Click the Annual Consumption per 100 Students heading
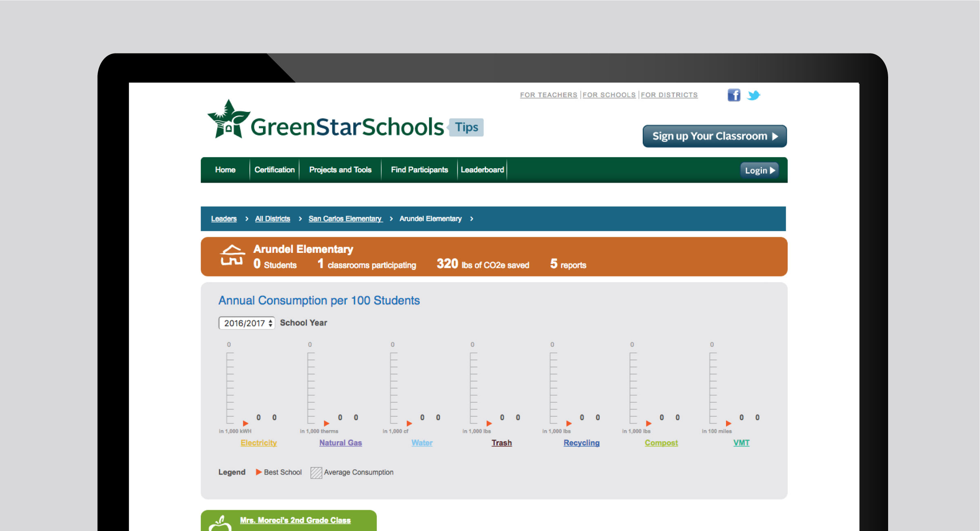Image resolution: width=980 pixels, height=531 pixels. click(319, 301)
